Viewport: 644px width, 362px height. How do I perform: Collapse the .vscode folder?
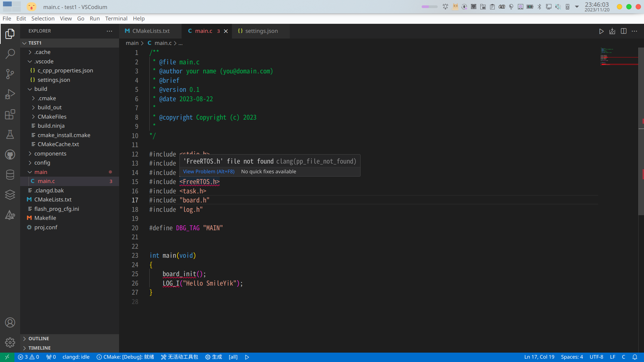pyautogui.click(x=69, y=61)
